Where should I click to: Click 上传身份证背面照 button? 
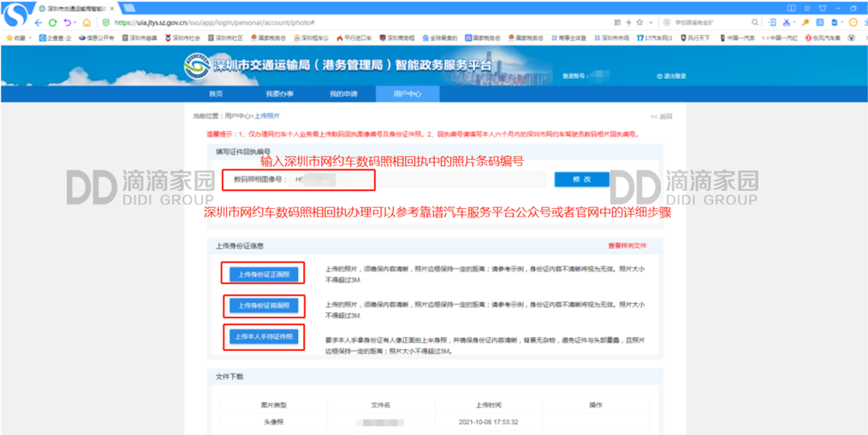pyautogui.click(x=264, y=306)
